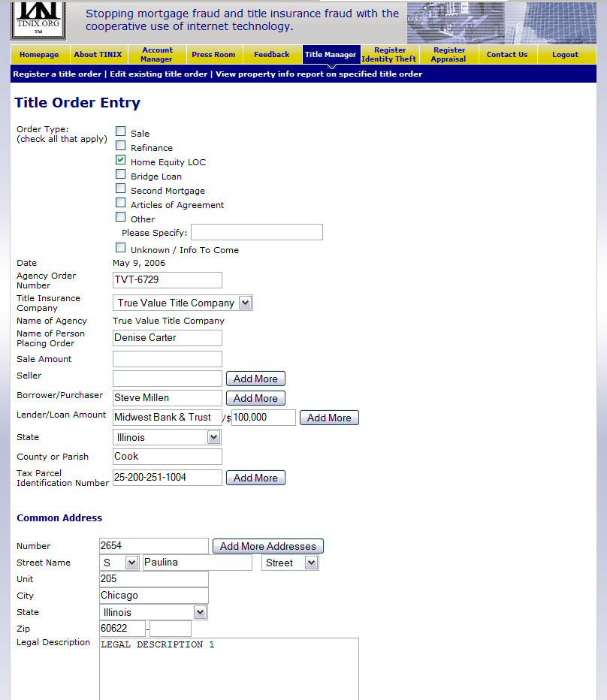Screen dimensions: 607x700
Task: Check the Refinance checkbox
Action: (121, 146)
